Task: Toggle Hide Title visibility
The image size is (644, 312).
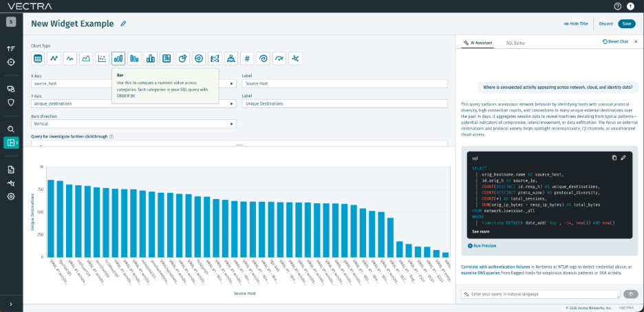Action: pos(576,24)
